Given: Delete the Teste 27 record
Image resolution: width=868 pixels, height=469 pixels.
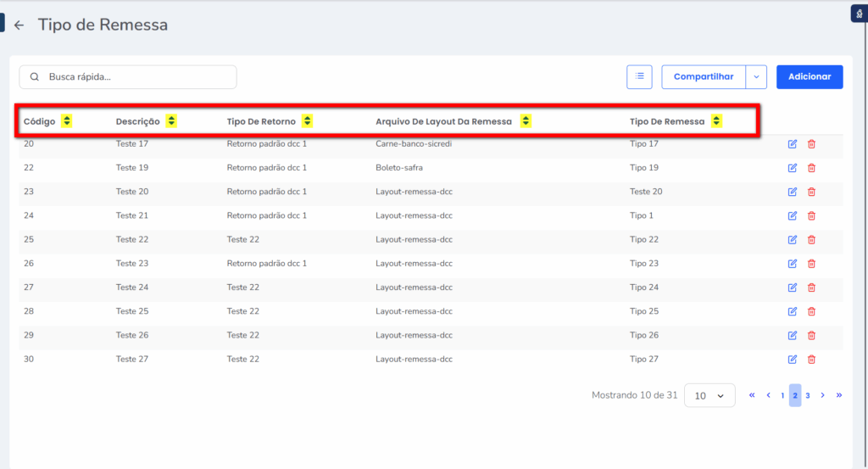Looking at the screenshot, I should (x=811, y=360).
